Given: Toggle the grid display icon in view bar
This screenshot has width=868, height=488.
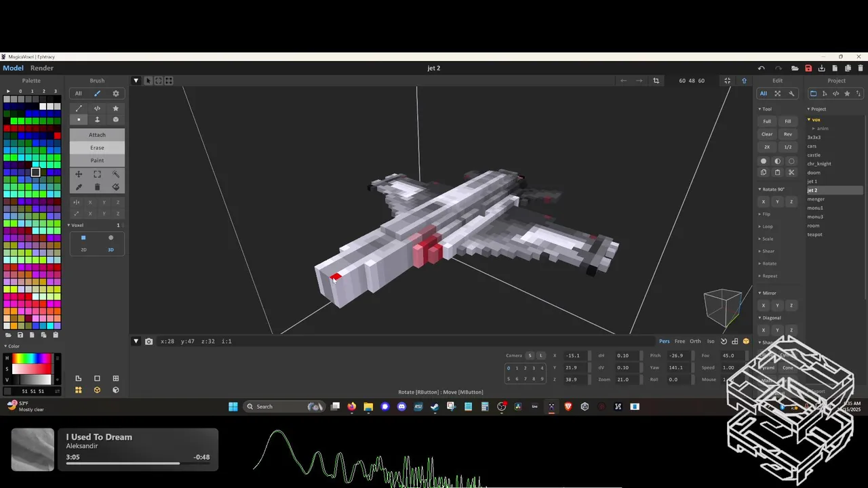Looking at the screenshot, I should (734, 342).
